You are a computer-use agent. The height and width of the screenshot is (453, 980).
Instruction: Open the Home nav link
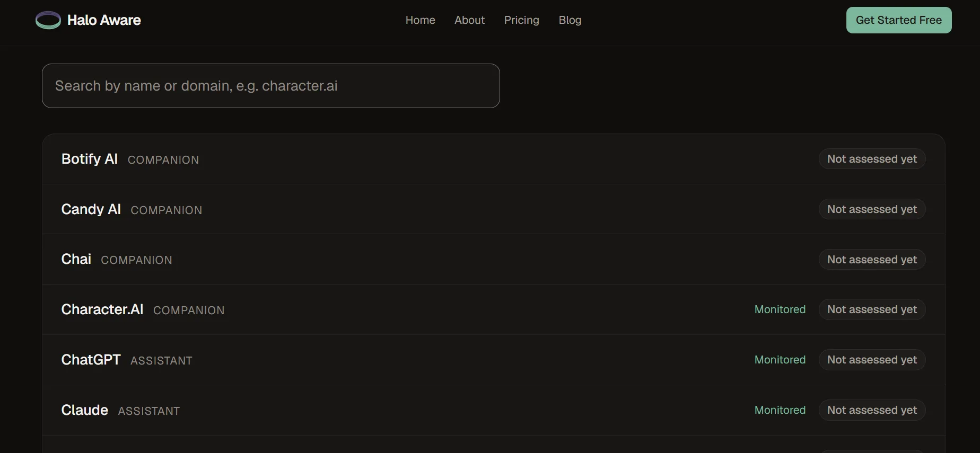[421, 20]
